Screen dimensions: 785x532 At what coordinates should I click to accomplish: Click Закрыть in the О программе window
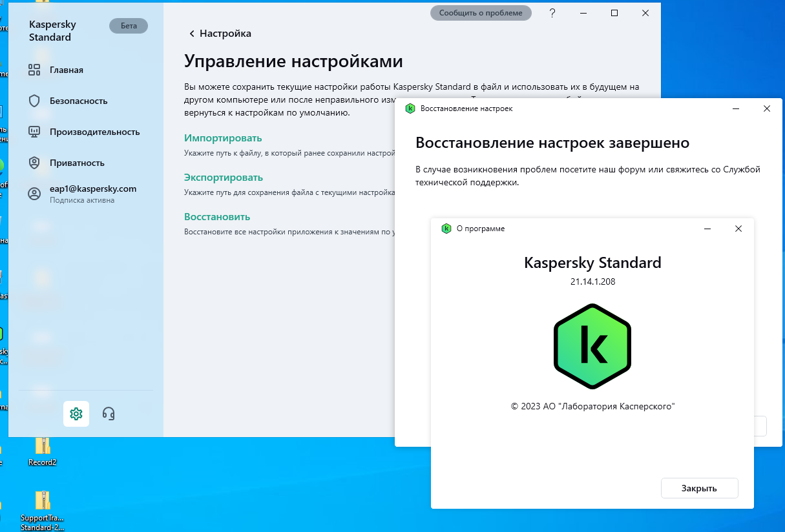tap(699, 488)
